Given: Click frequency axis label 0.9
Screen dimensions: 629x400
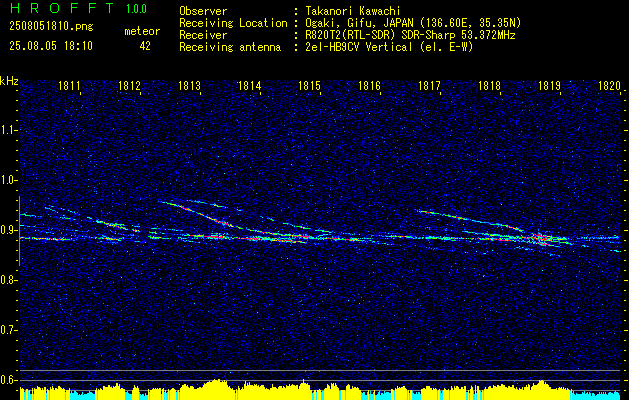Looking at the screenshot, I should pyautogui.click(x=8, y=230).
